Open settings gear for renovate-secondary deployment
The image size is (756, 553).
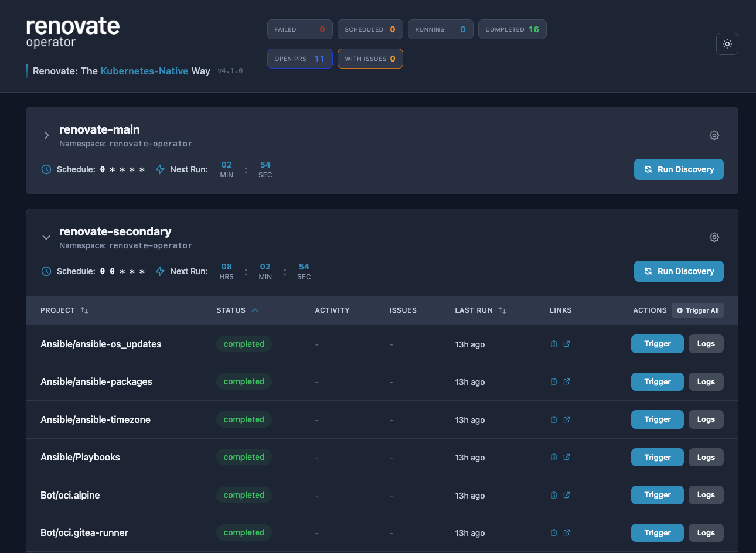714,237
